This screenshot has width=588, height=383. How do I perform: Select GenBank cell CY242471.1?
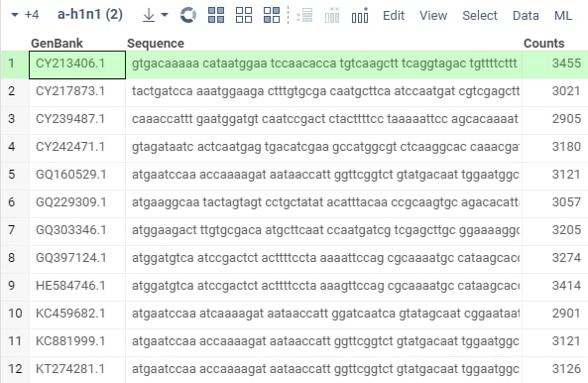pos(77,148)
